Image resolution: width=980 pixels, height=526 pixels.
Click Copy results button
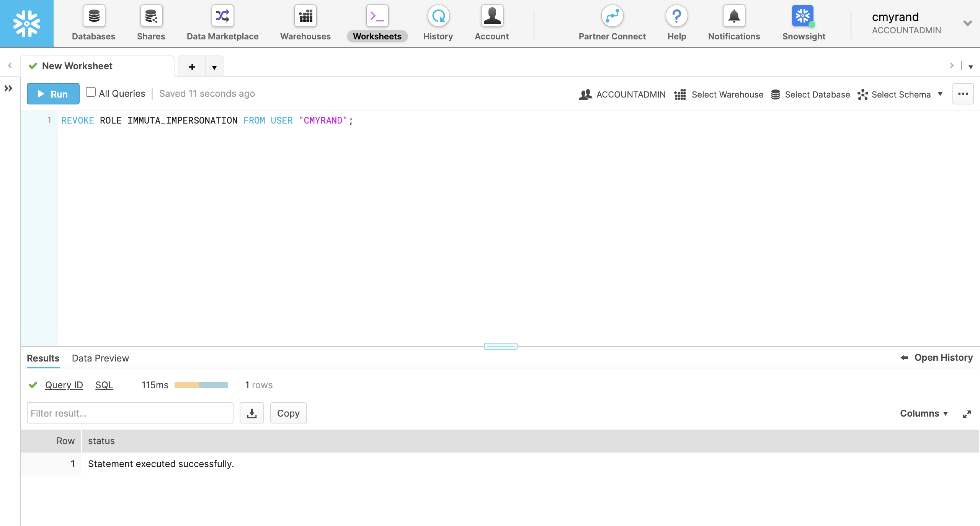(288, 413)
